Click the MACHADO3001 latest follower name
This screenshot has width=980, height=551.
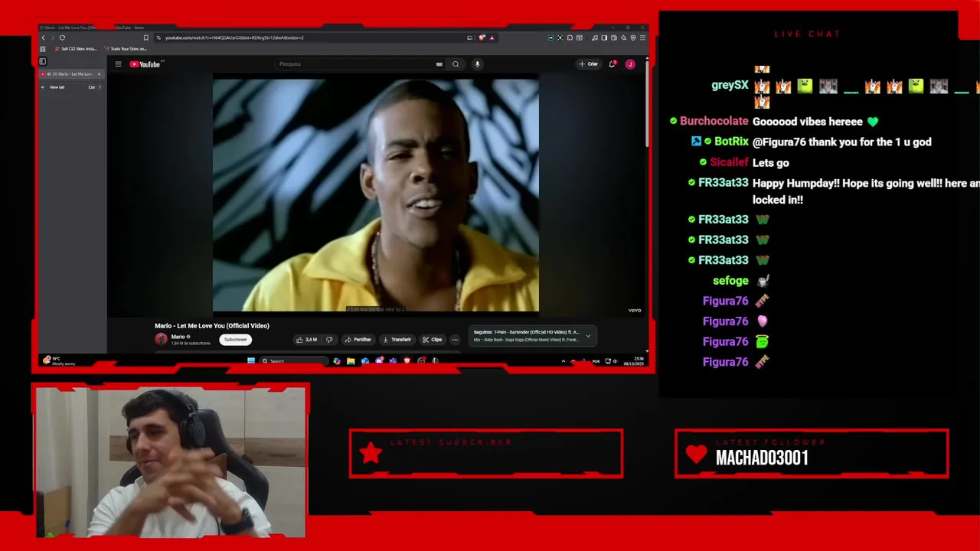(762, 458)
